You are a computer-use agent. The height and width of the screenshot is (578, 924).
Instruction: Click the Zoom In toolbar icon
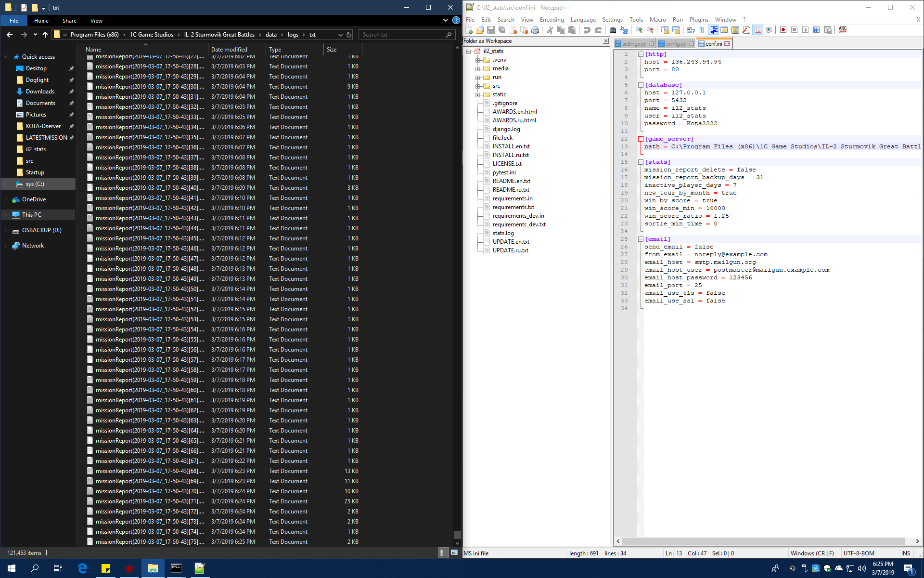639,30
